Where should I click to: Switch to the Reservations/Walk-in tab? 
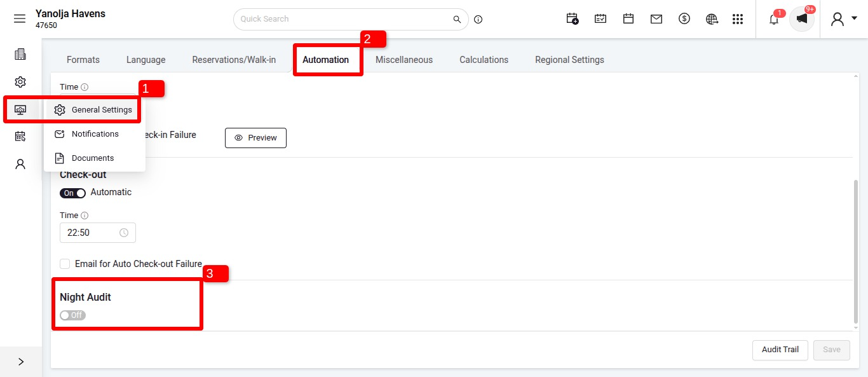pos(234,60)
